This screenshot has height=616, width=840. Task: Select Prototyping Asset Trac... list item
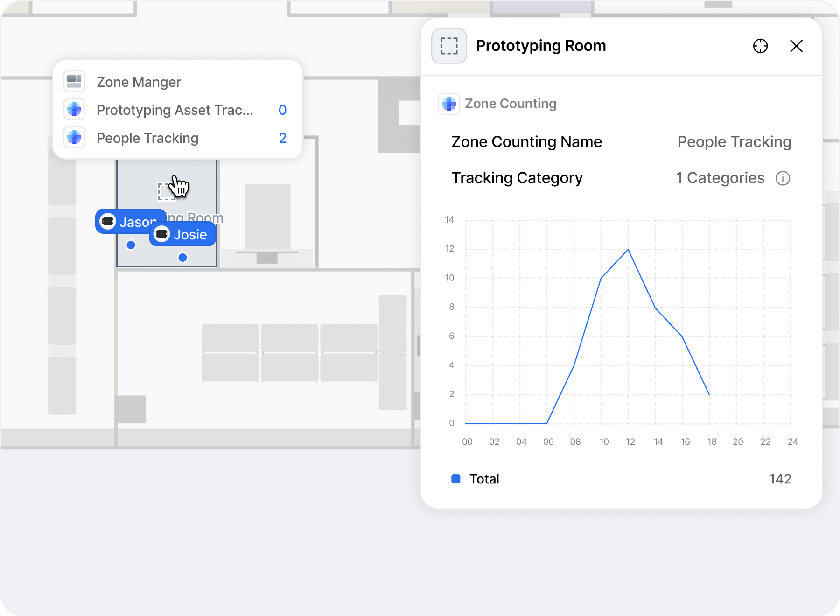(175, 110)
